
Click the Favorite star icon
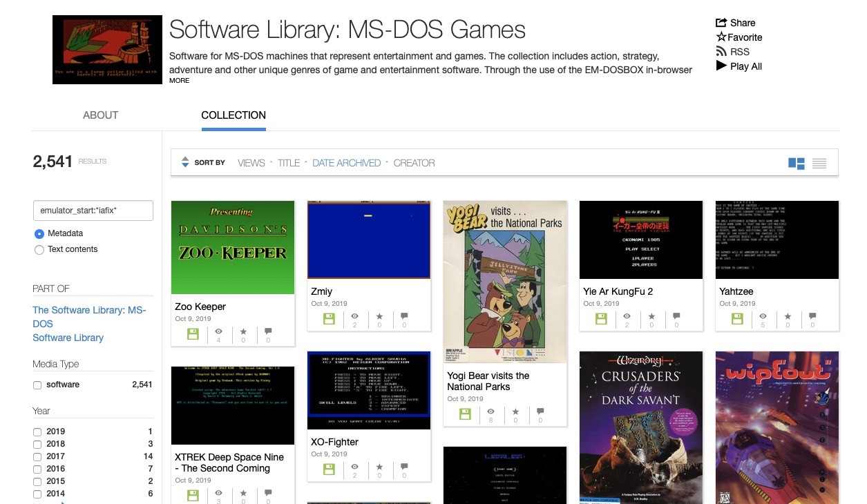(x=721, y=37)
